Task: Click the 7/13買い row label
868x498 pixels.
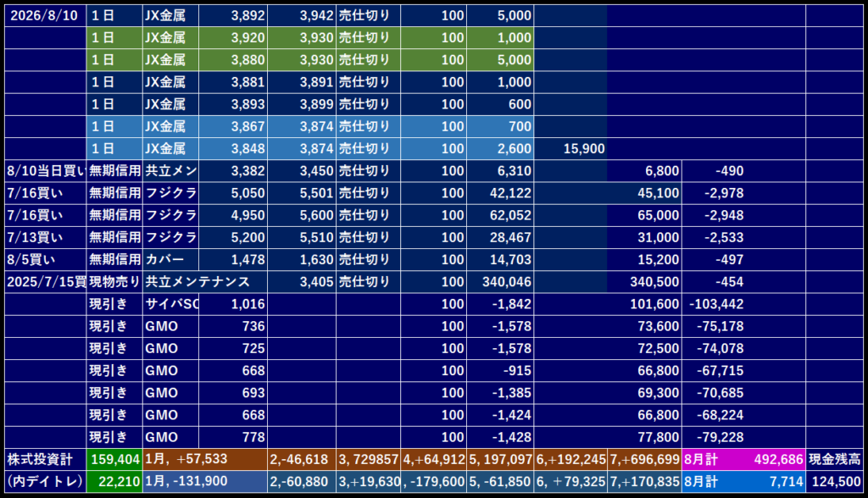Action: [x=46, y=237]
